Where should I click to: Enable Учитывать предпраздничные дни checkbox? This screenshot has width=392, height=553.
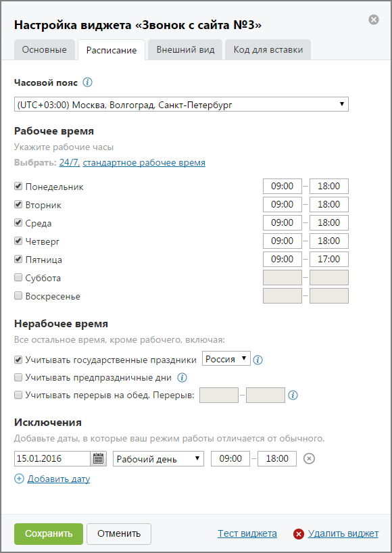(x=18, y=378)
